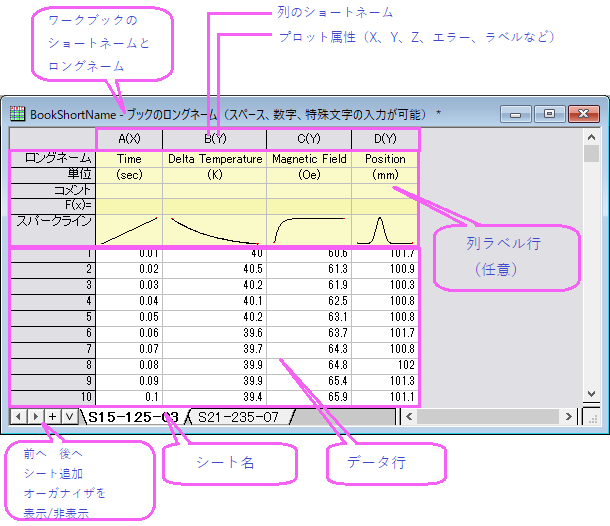Click cell with value 39.6

215,333
